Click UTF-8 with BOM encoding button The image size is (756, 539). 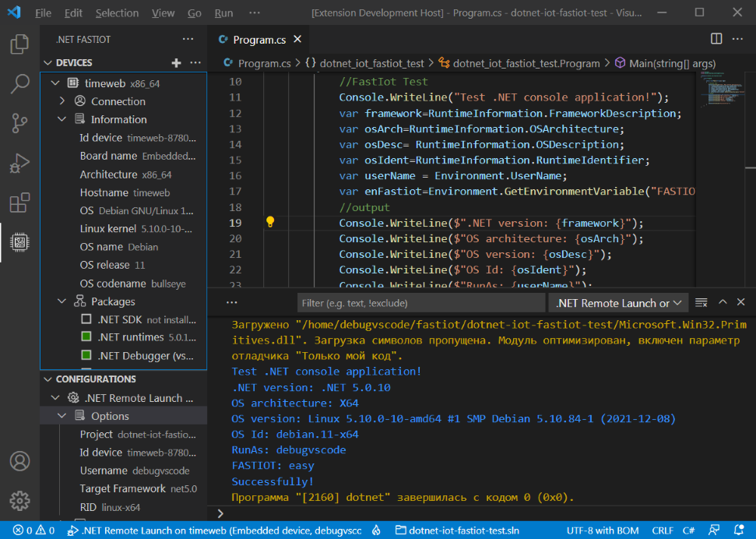(x=603, y=530)
